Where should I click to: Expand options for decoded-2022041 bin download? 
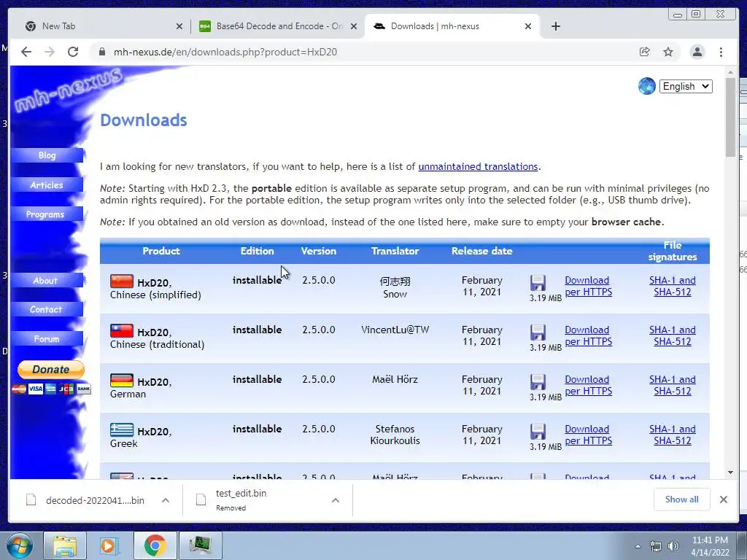coord(166,500)
